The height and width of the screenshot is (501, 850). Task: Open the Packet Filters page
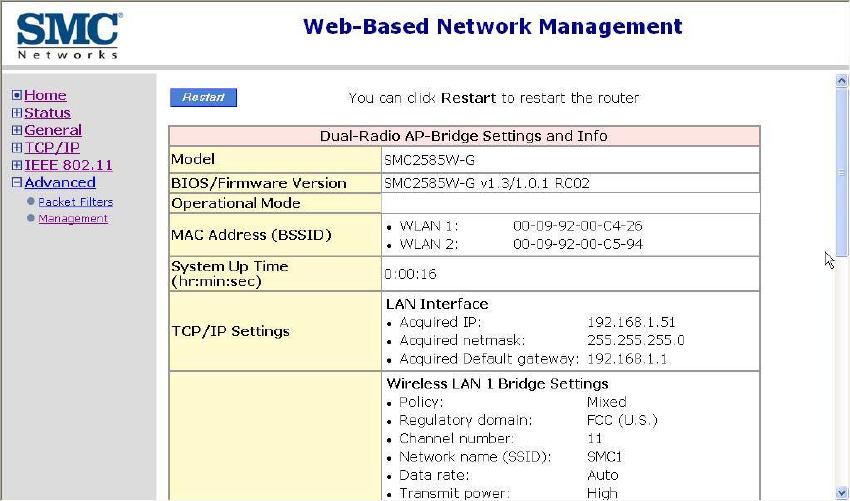[75, 202]
